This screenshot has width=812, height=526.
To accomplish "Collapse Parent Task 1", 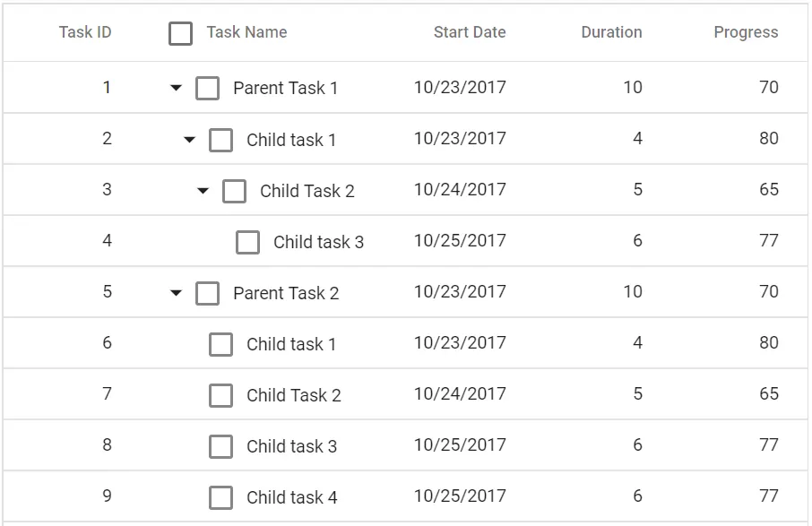I will click(176, 87).
